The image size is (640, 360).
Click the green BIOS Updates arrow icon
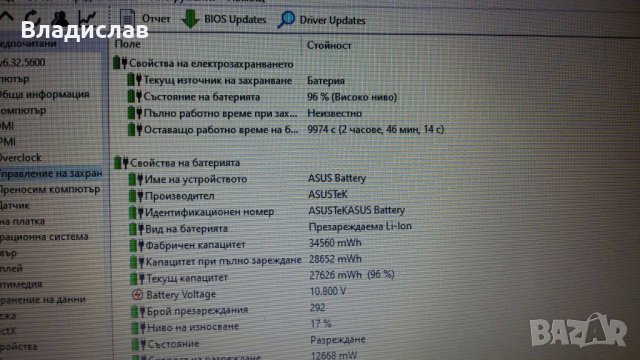tap(190, 19)
